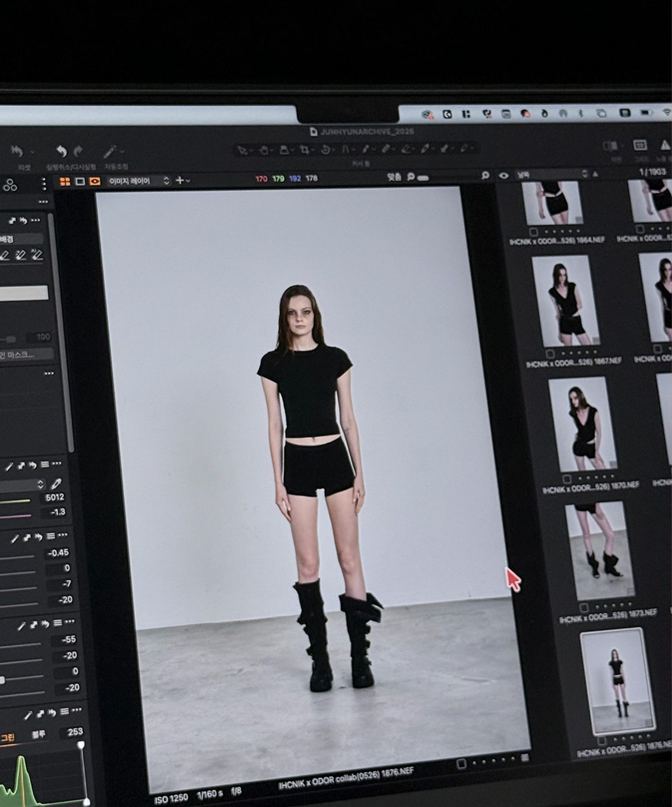Select thumbnail 1873.NEF boots image
This screenshot has width=672, height=807.
click(x=601, y=551)
